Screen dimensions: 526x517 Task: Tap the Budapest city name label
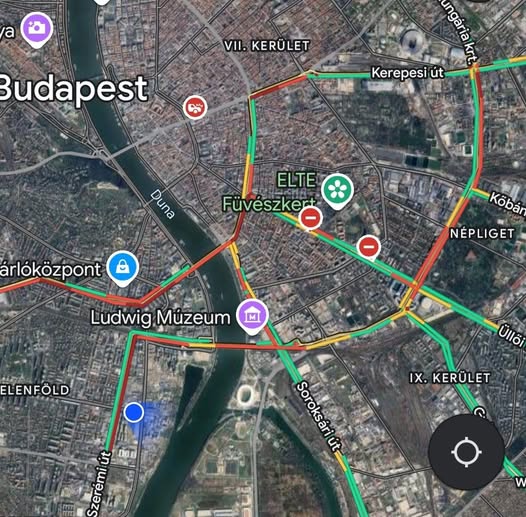tap(73, 89)
